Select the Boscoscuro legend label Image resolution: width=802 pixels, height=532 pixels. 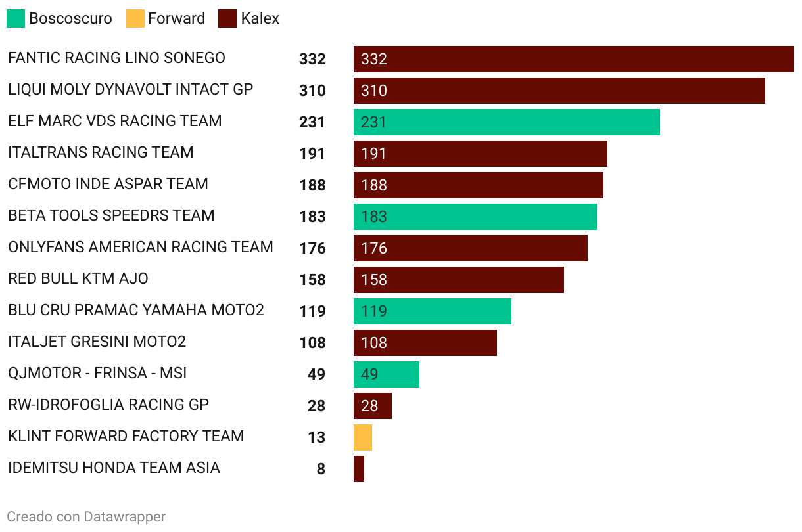coord(70,18)
